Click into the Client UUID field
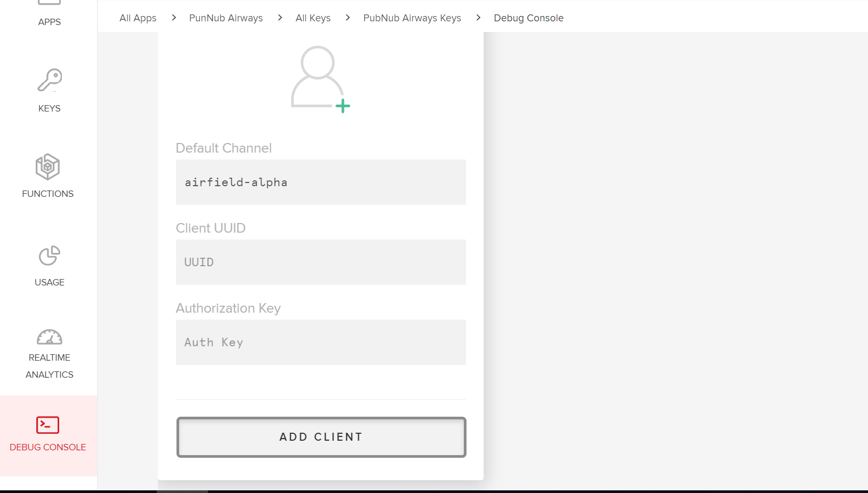868x493 pixels. (x=321, y=263)
